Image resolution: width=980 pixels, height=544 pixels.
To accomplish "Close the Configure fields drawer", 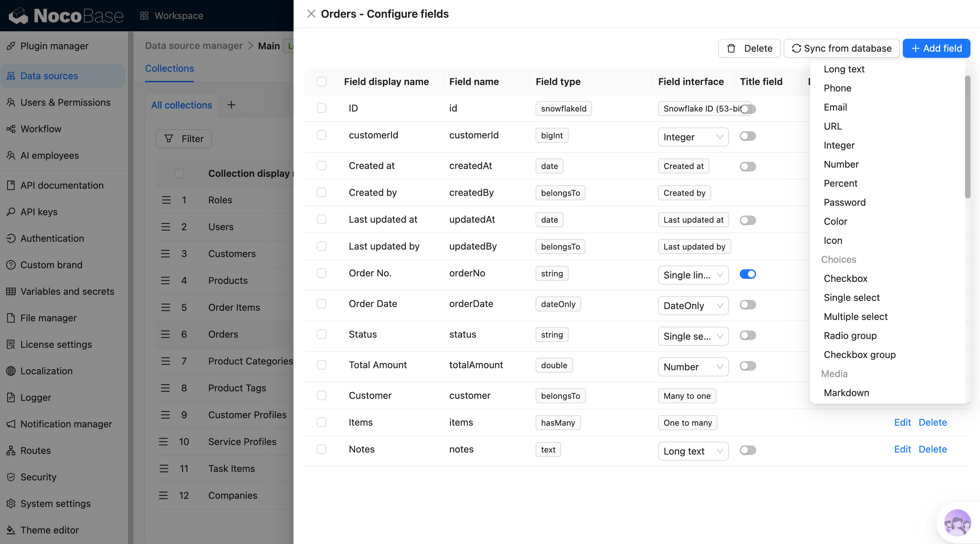I will pos(311,14).
